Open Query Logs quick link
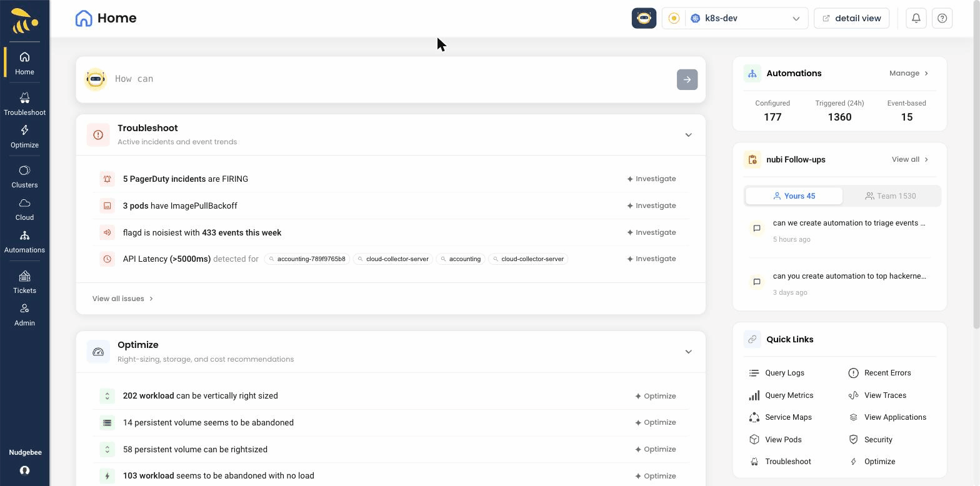Screen dimensions: 980x486 coord(776,373)
